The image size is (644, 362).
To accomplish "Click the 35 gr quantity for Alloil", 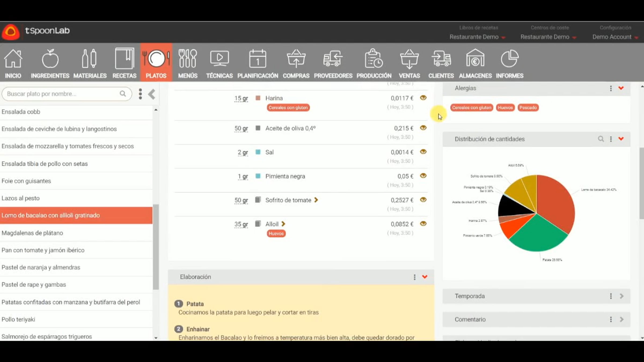I will (x=241, y=224).
